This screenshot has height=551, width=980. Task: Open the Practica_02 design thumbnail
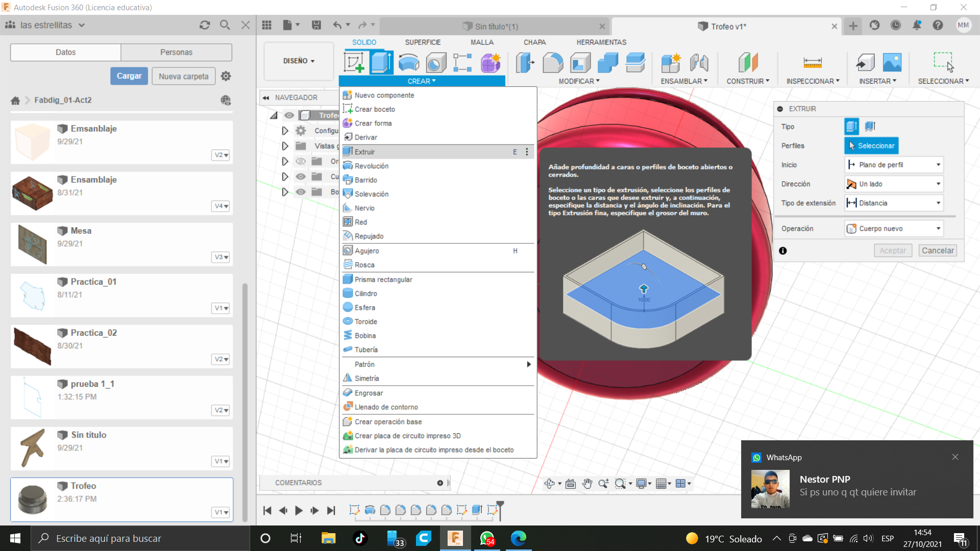[33, 346]
